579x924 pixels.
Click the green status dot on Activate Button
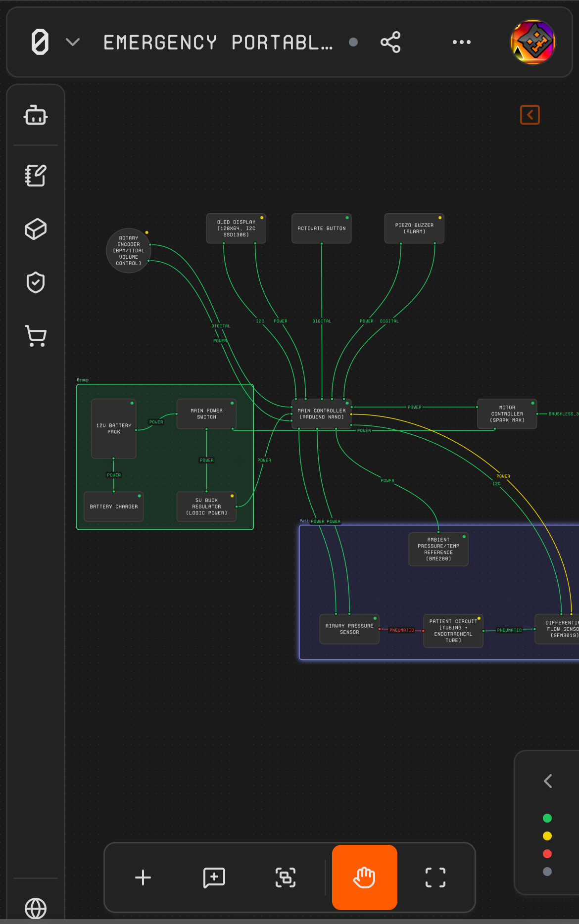[x=347, y=218]
